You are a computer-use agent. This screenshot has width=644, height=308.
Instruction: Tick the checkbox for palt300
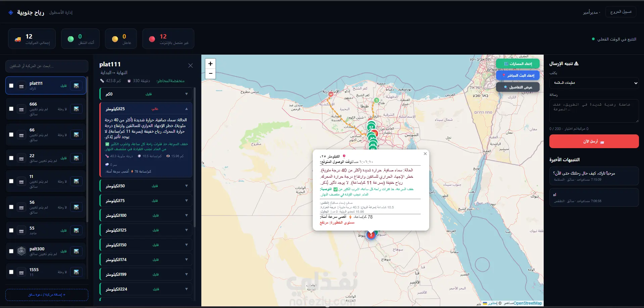11,251
